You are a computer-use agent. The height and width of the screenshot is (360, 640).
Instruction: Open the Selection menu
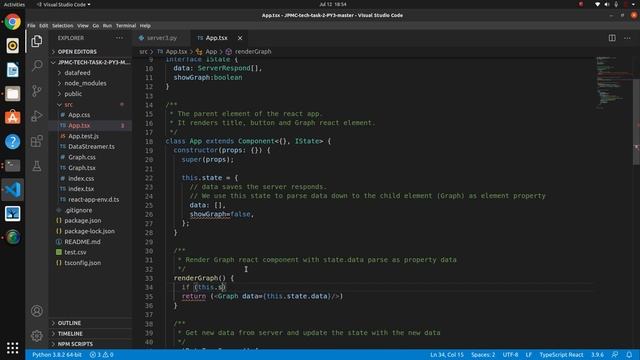(62, 26)
